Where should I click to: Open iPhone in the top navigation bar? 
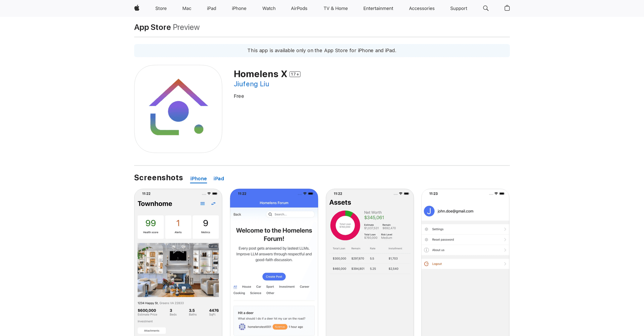point(239,8)
